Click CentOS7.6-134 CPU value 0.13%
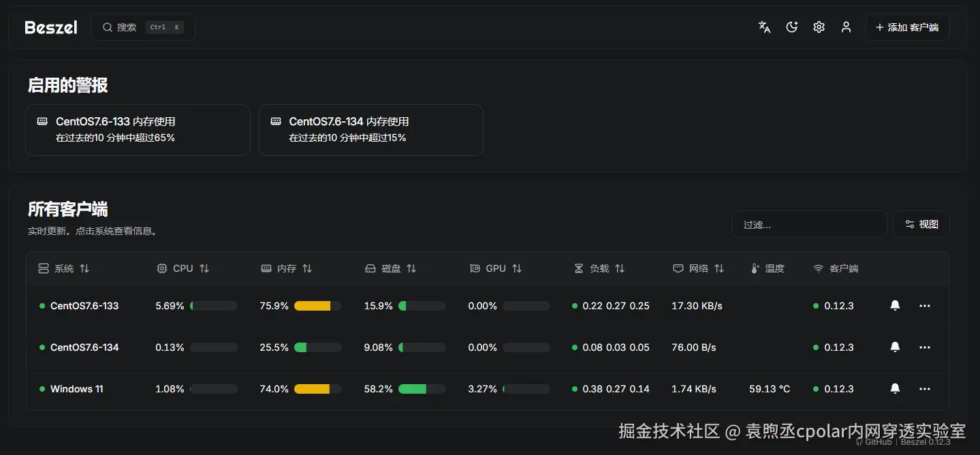This screenshot has width=980, height=455. point(170,347)
